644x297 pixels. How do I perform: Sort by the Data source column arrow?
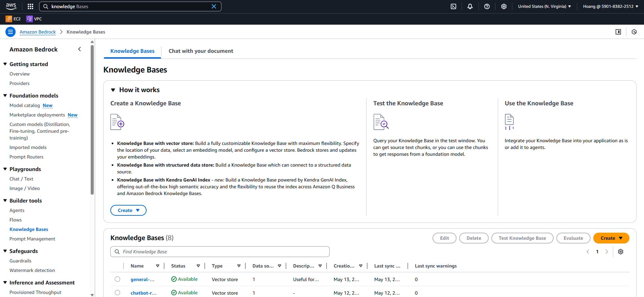coord(280,266)
